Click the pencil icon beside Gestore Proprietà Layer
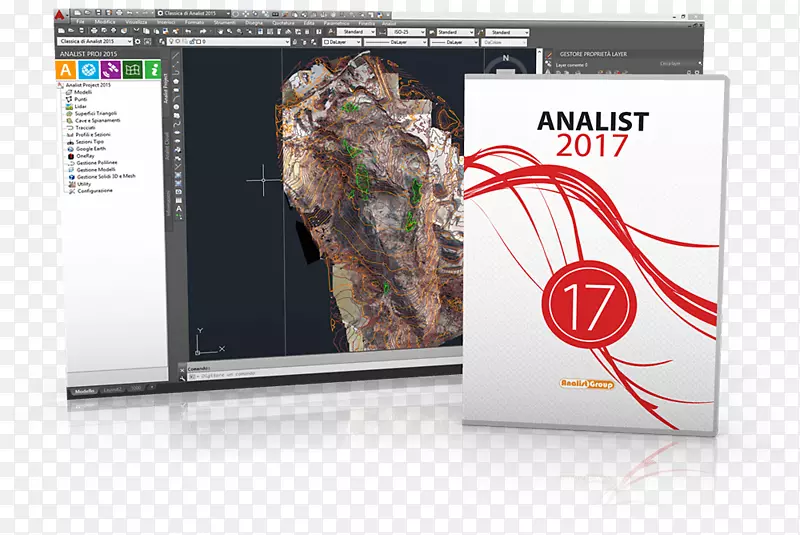Image resolution: width=800 pixels, height=535 pixels. tap(549, 54)
